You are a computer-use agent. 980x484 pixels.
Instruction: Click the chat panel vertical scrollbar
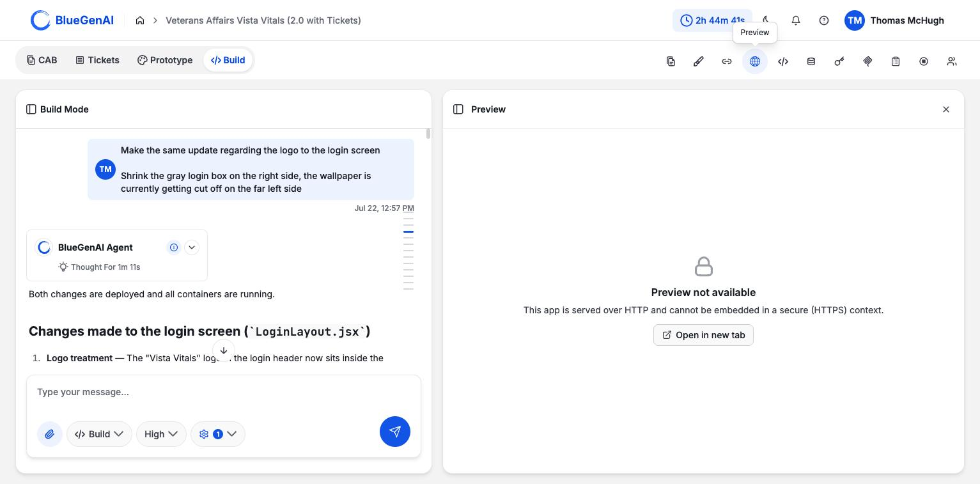(428, 134)
